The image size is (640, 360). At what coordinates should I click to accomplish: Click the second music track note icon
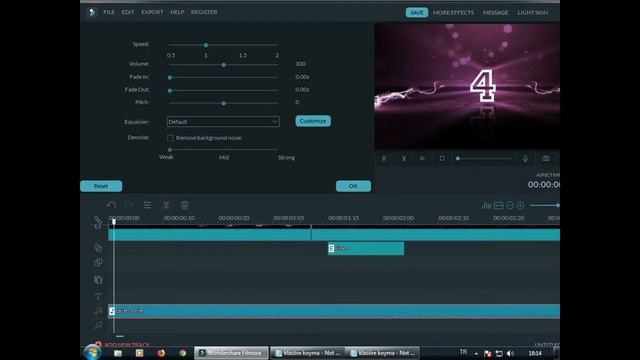(98, 325)
